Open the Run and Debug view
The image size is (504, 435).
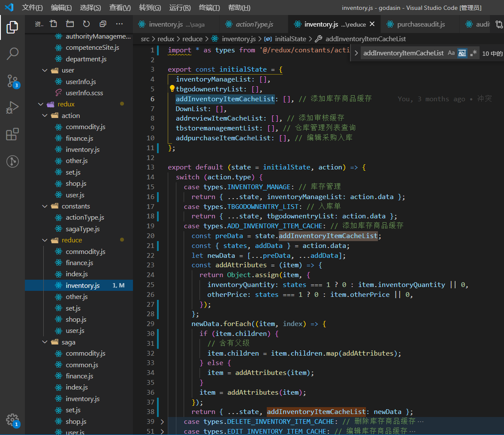[12, 108]
